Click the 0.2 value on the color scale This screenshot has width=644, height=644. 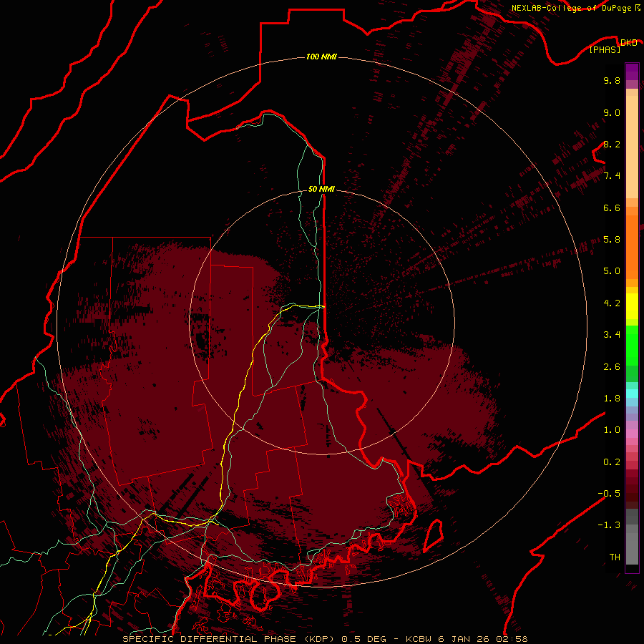[x=612, y=462]
